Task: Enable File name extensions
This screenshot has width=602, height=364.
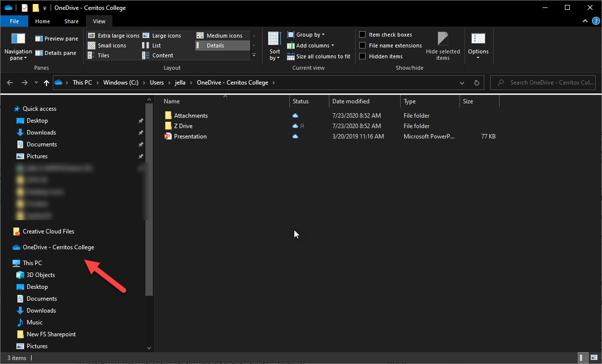Action: pyautogui.click(x=391, y=45)
